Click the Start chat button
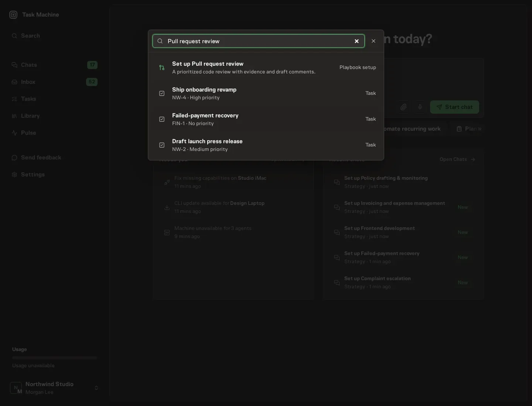Image resolution: width=532 pixels, height=406 pixels. pos(454,107)
